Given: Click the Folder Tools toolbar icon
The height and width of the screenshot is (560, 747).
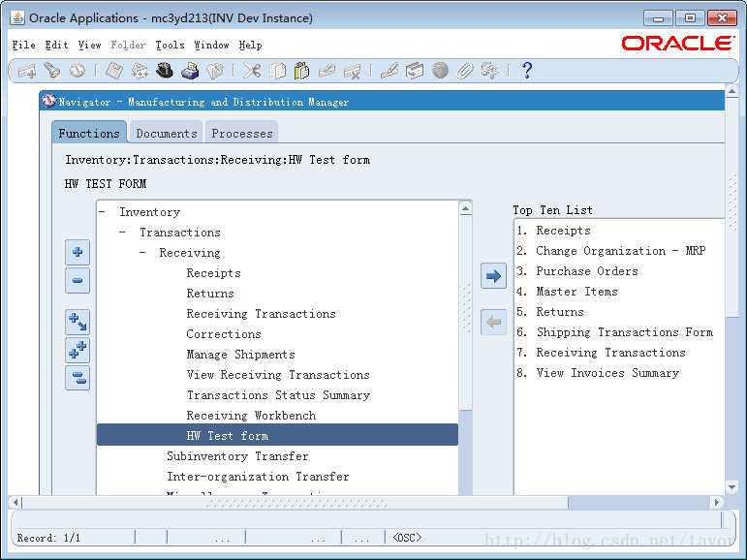Looking at the screenshot, I should tap(490, 71).
